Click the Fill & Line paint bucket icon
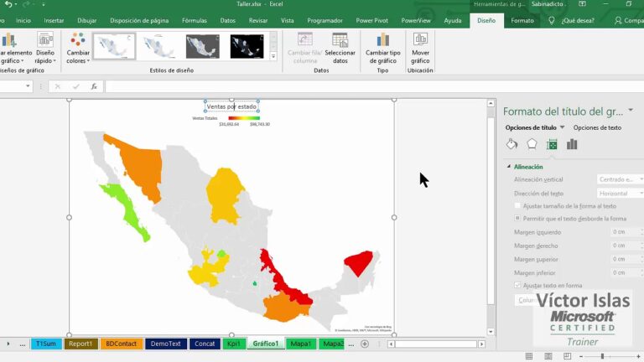This screenshot has width=644, height=362. click(512, 144)
